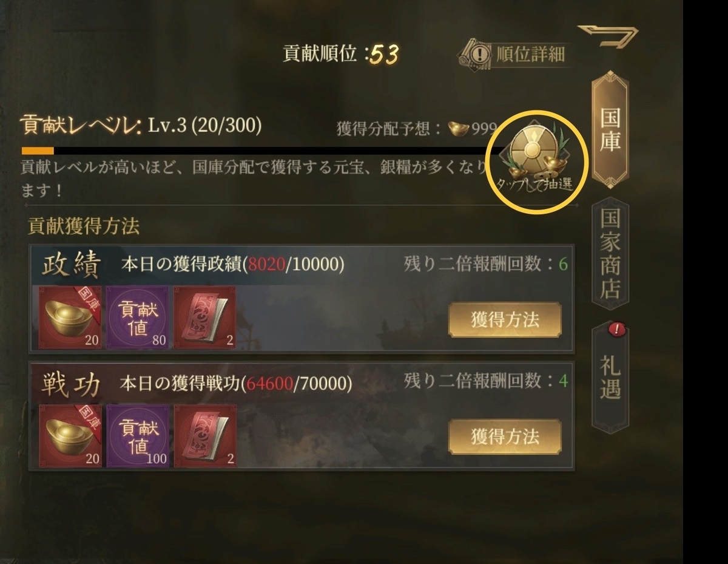Click 獲得方法 button for 政績
This screenshot has width=728, height=564.
coord(505,320)
